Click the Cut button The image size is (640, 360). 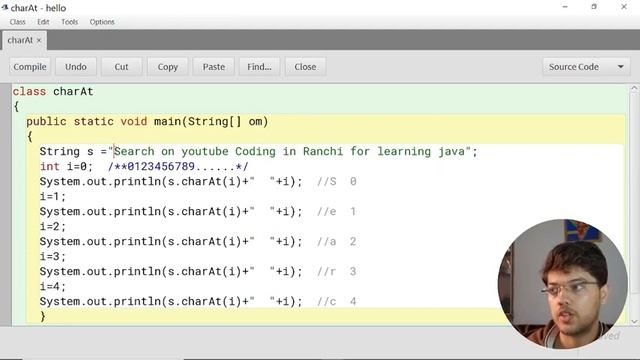point(121,67)
